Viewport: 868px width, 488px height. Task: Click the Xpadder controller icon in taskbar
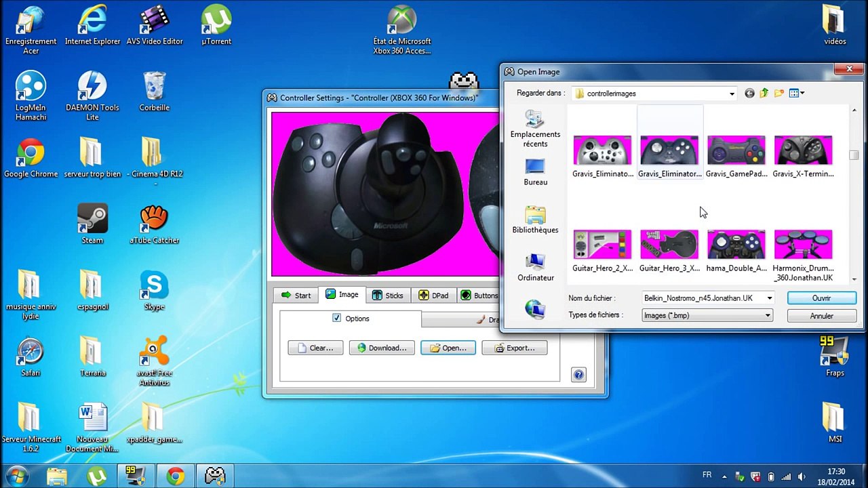pos(215,476)
